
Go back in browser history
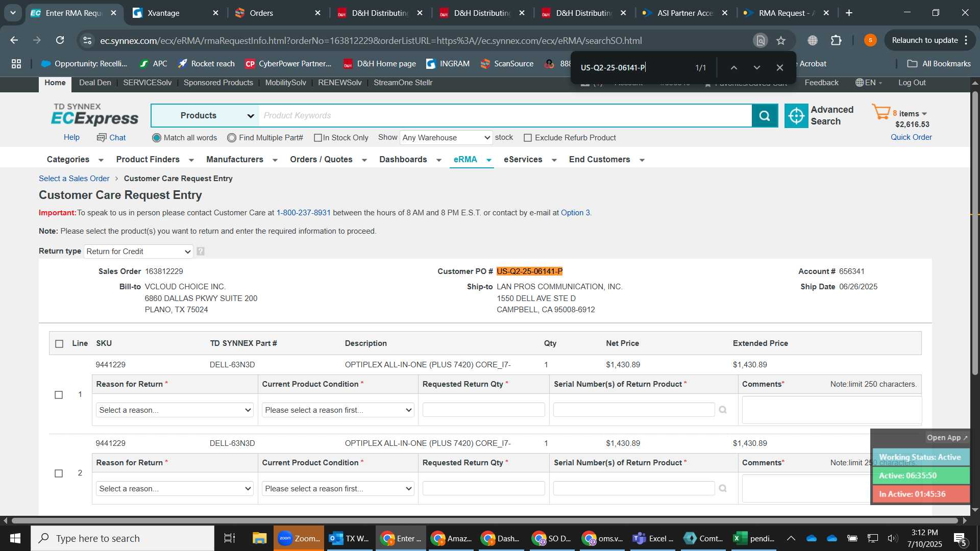point(14,40)
